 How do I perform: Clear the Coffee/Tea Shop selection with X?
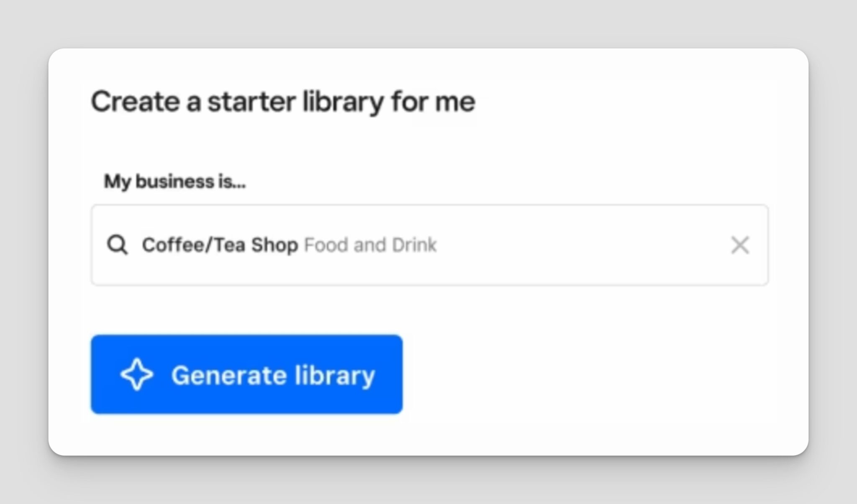(x=739, y=245)
